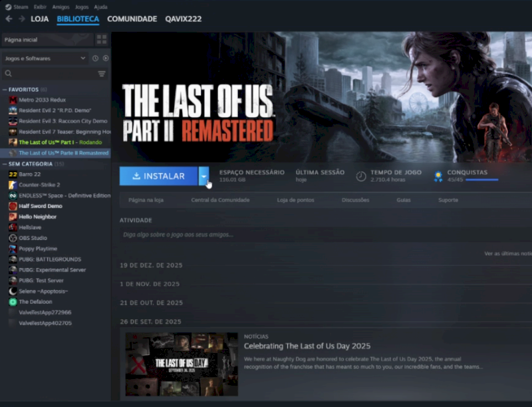Click the ready-to-play filter icon
This screenshot has height=407, width=532.
point(106,59)
